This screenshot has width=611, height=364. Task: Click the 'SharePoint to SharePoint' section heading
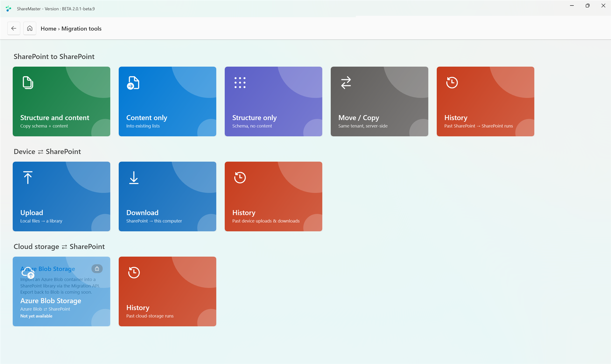pyautogui.click(x=54, y=57)
